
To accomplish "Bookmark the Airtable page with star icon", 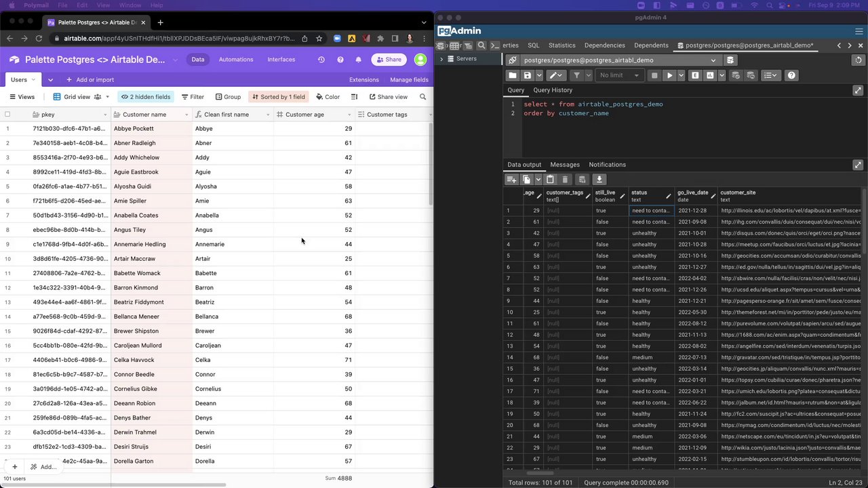I will tap(319, 39).
